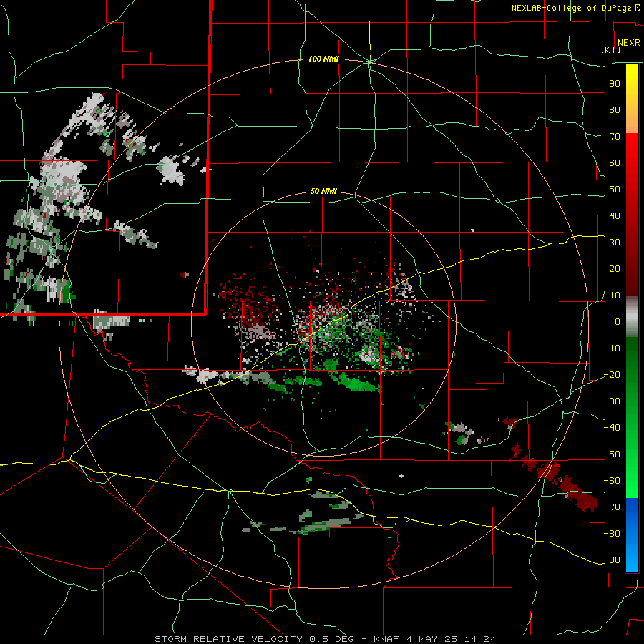This screenshot has width=644, height=644.
Task: Click the -70 value on velocity scale
Action: [x=612, y=507]
